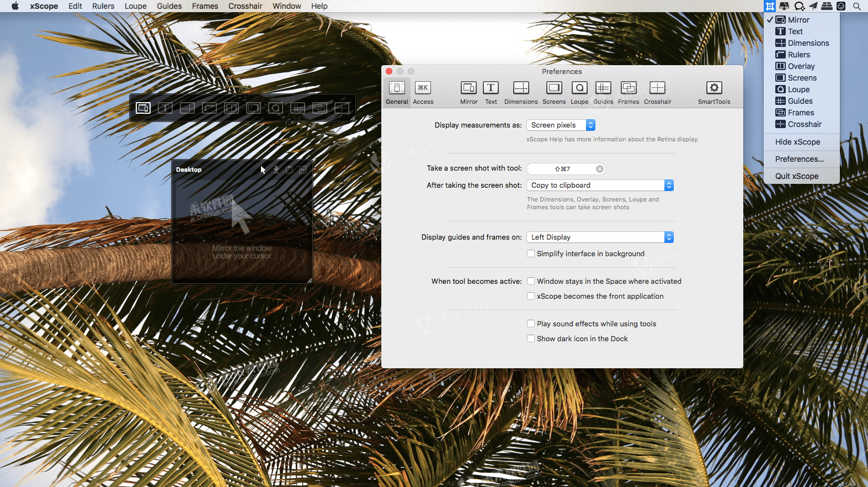Toggle Window stays in the Space where activated
868x487 pixels.
click(x=531, y=281)
